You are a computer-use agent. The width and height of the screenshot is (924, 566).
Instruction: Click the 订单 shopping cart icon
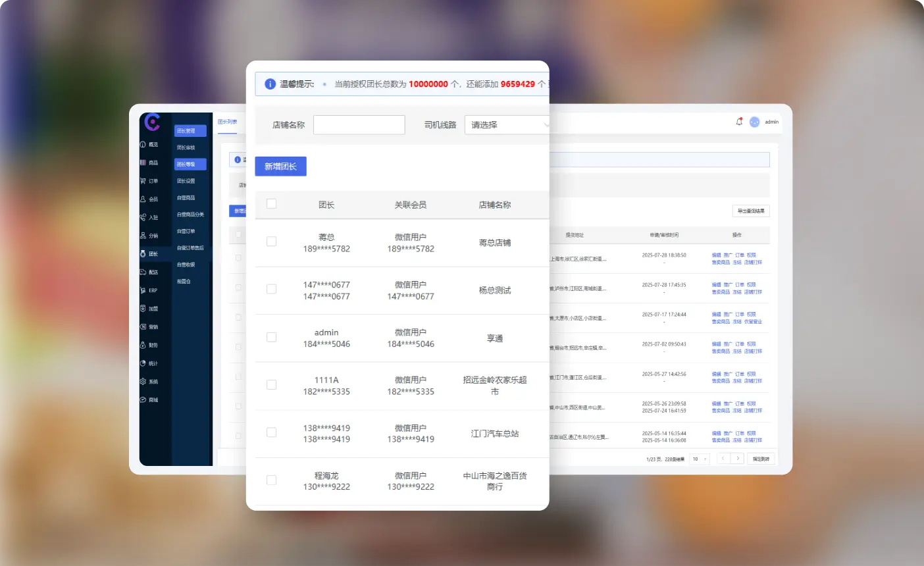point(143,181)
